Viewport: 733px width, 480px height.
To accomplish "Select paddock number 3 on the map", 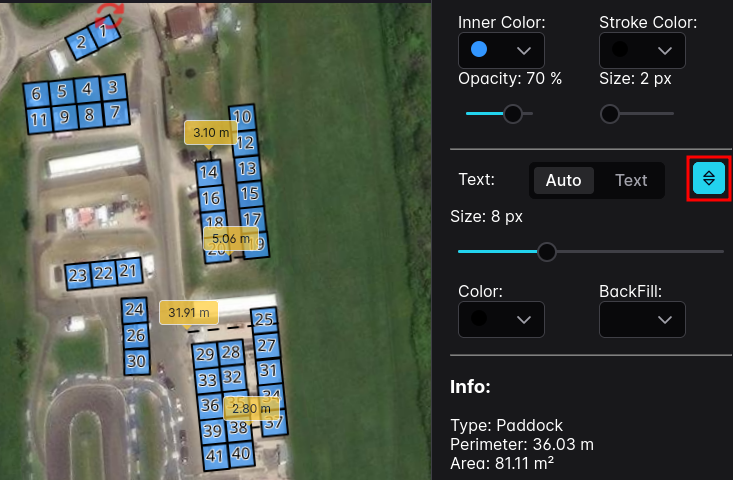I will pyautogui.click(x=113, y=87).
